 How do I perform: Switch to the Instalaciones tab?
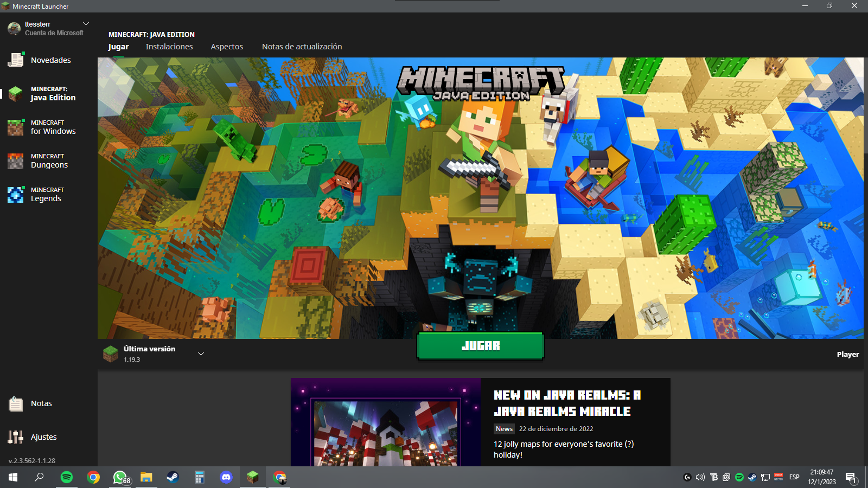pyautogui.click(x=169, y=47)
